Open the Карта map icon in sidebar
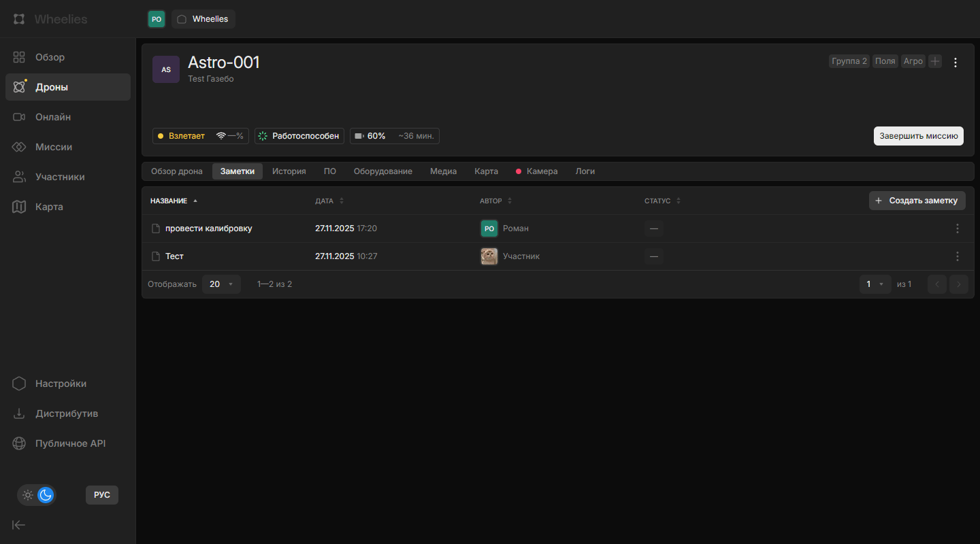The width and height of the screenshot is (980, 544). 19,207
